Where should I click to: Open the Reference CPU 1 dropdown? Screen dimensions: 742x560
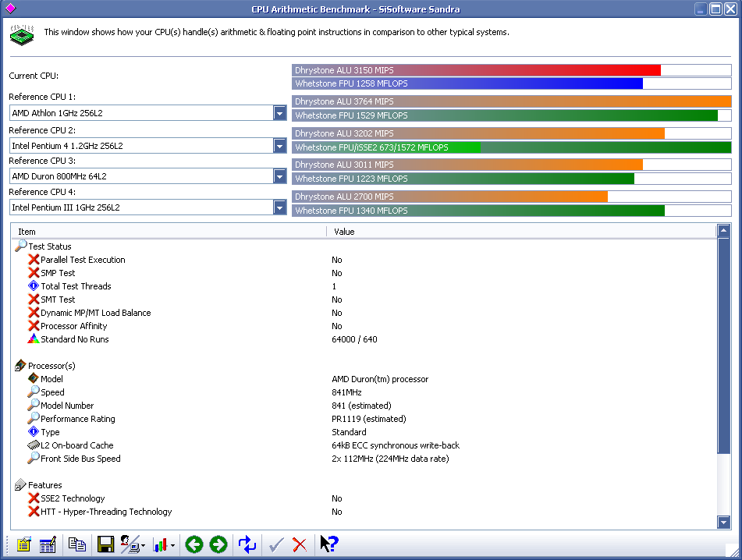point(280,114)
